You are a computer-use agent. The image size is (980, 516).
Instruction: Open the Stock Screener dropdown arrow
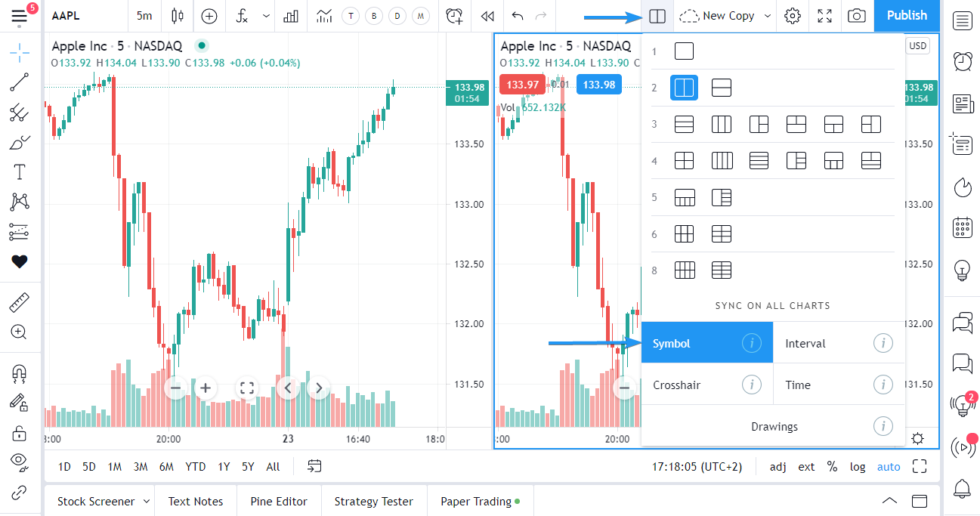[146, 502]
